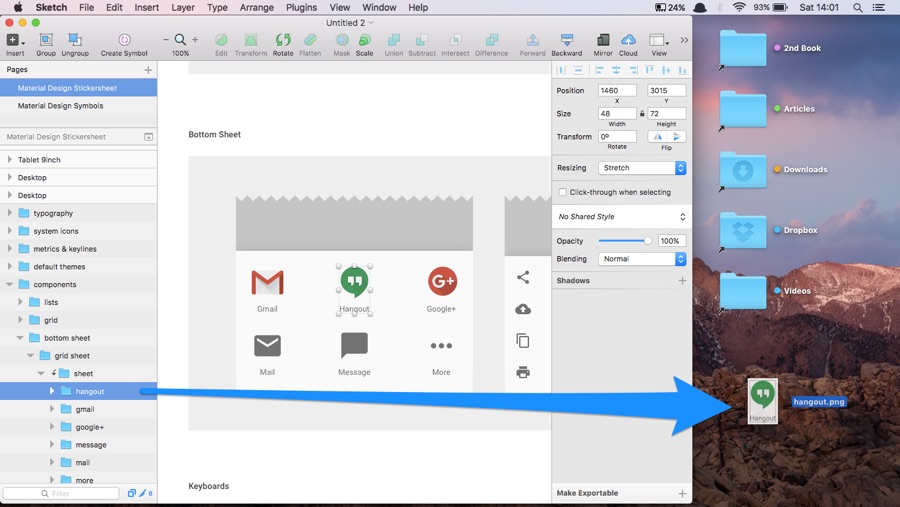
Task: Click the Gmail icon on canvas
Action: coord(267,282)
